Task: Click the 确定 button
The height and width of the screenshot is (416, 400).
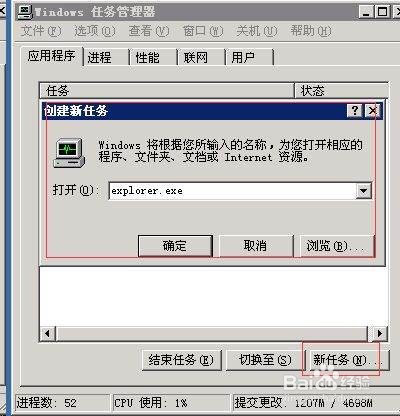Action: [175, 246]
